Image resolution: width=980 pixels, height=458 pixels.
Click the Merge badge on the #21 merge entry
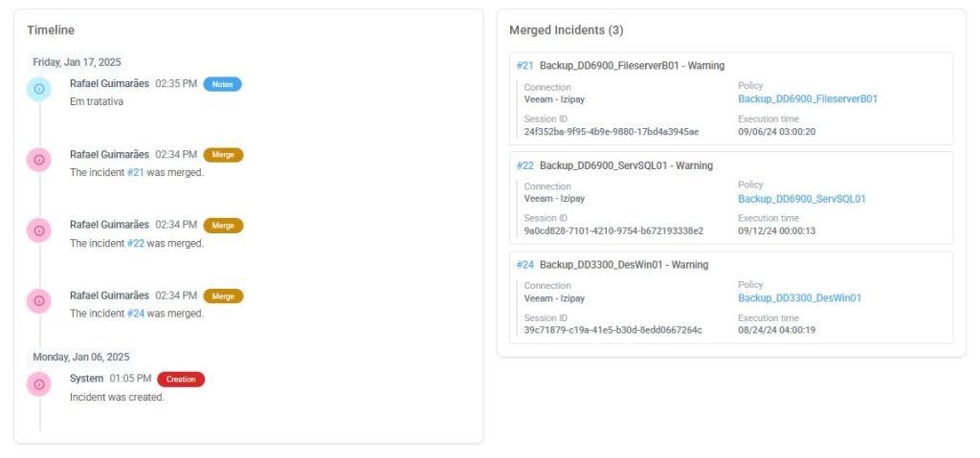(223, 155)
